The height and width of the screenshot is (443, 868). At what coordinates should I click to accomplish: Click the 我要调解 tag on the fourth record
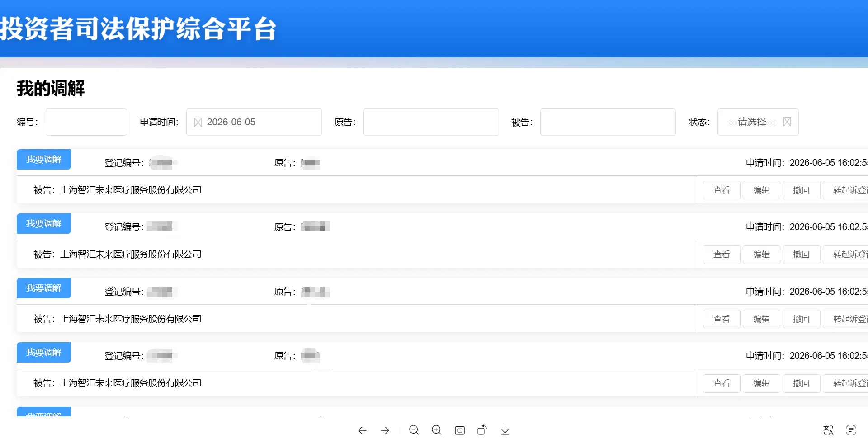[44, 352]
